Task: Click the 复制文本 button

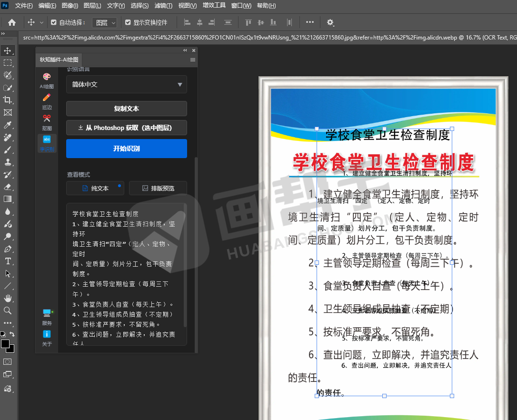Action: [x=126, y=109]
